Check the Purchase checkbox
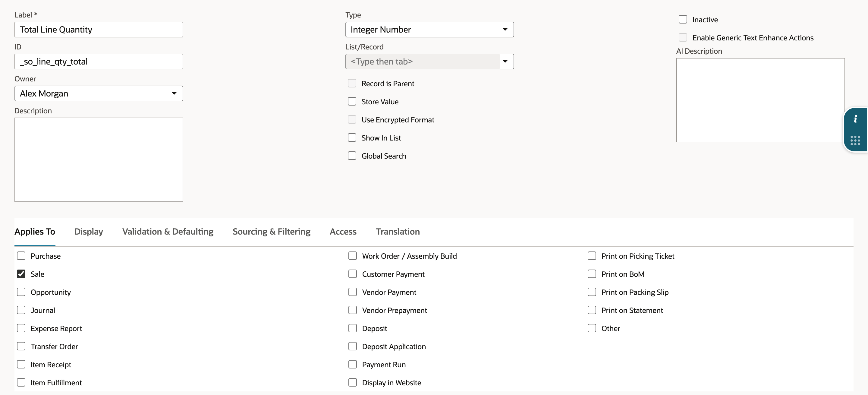 21,256
